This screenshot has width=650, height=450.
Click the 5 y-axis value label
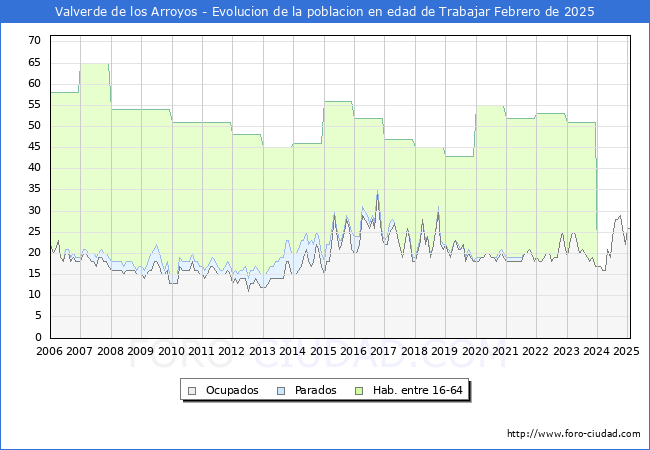pyautogui.click(x=38, y=316)
